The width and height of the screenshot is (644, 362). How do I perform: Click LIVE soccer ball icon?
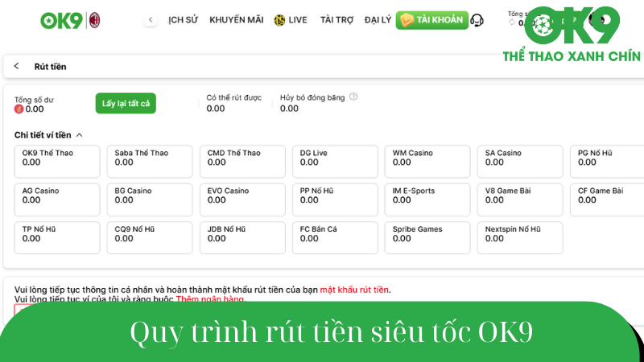[279, 20]
